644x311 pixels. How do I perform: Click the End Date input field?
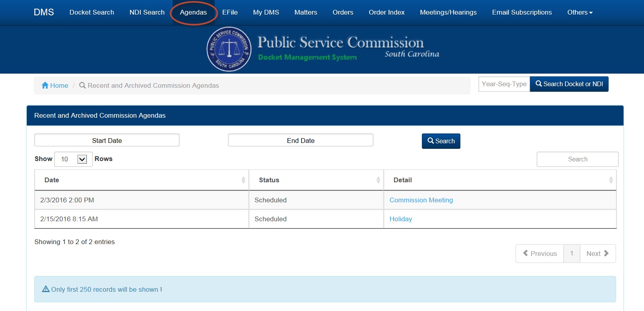pyautogui.click(x=300, y=140)
